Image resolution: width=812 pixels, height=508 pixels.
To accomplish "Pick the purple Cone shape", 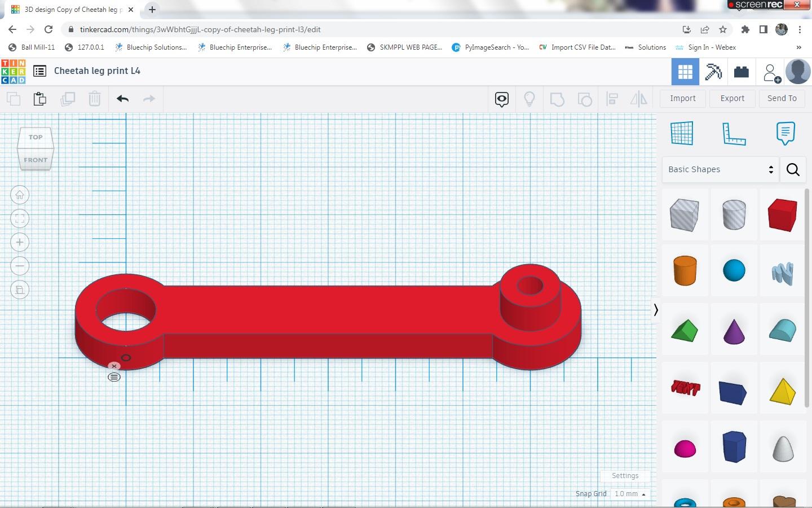I will [734, 331].
